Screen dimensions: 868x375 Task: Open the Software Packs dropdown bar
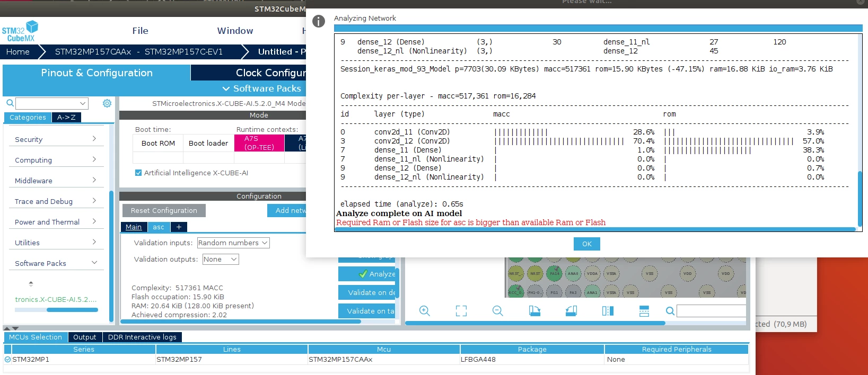click(261, 88)
